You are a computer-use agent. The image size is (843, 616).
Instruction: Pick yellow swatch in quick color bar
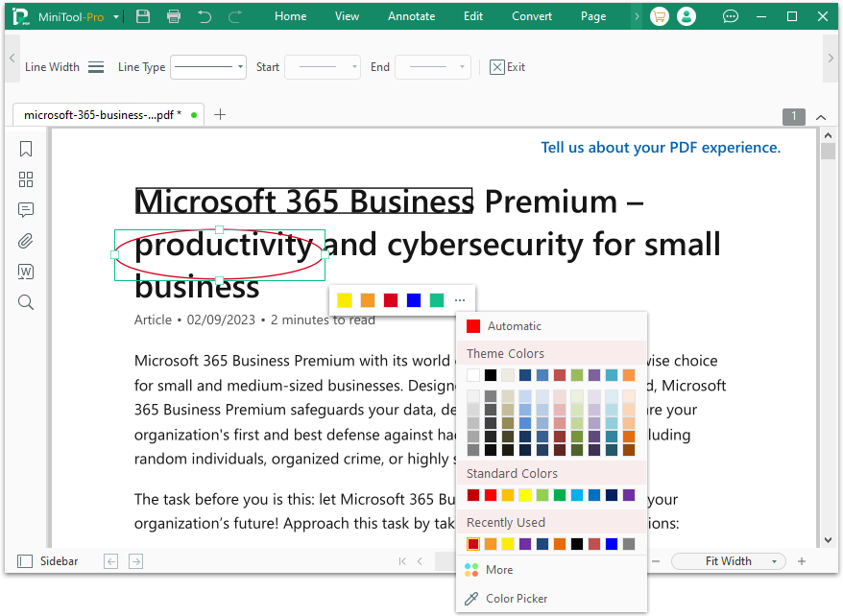click(x=345, y=300)
